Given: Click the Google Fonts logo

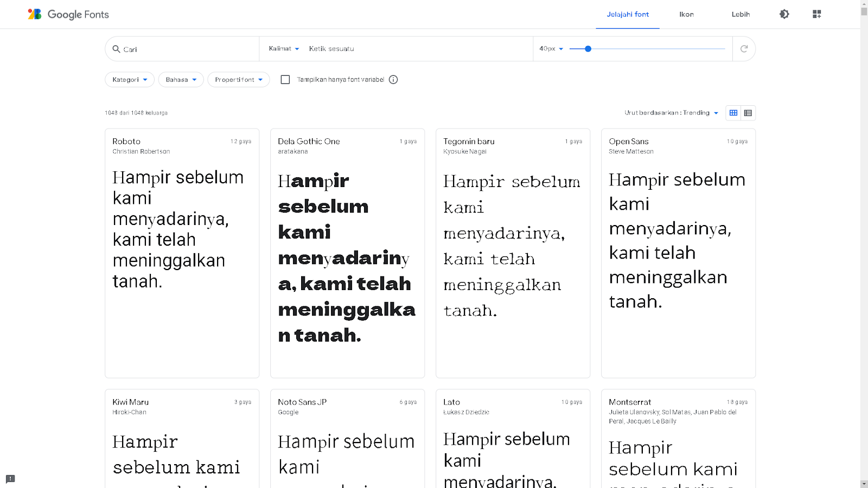Looking at the screenshot, I should click(x=68, y=14).
